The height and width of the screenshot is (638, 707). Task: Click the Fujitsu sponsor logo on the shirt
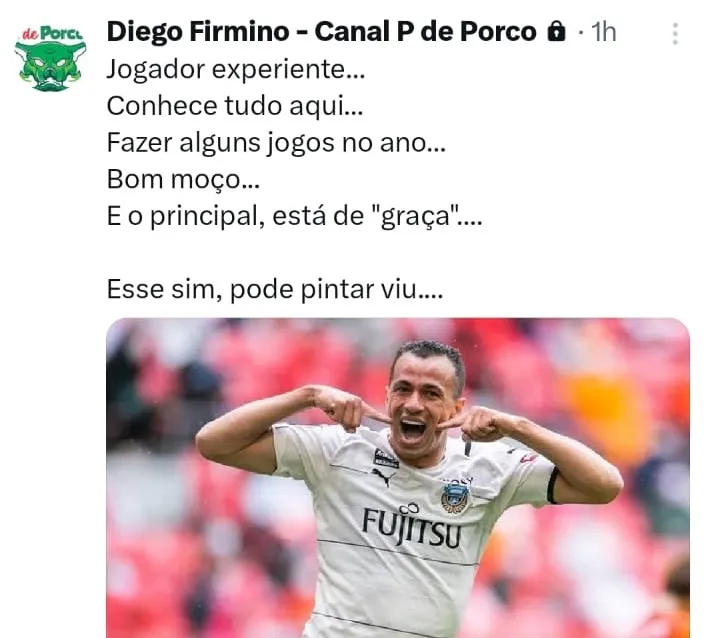click(412, 525)
